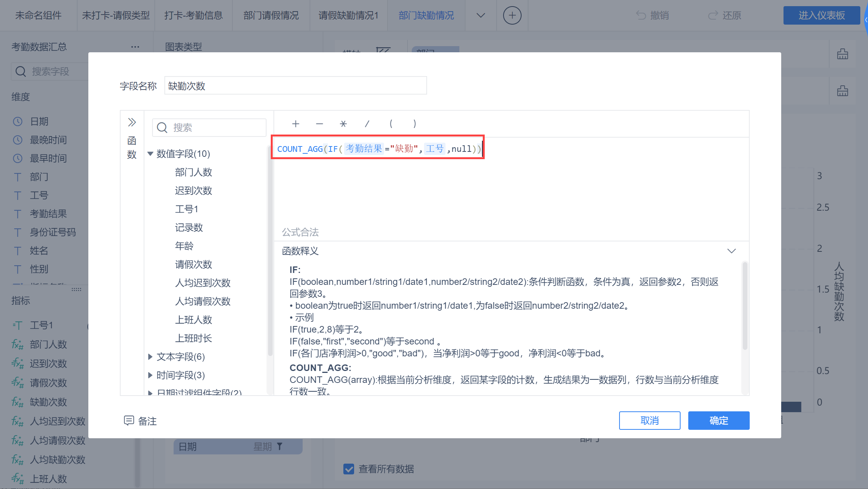Select 迟到次数 in field list

click(193, 191)
